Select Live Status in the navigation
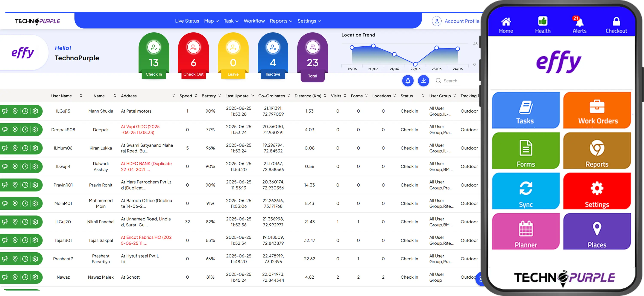The image size is (644, 296). [187, 21]
